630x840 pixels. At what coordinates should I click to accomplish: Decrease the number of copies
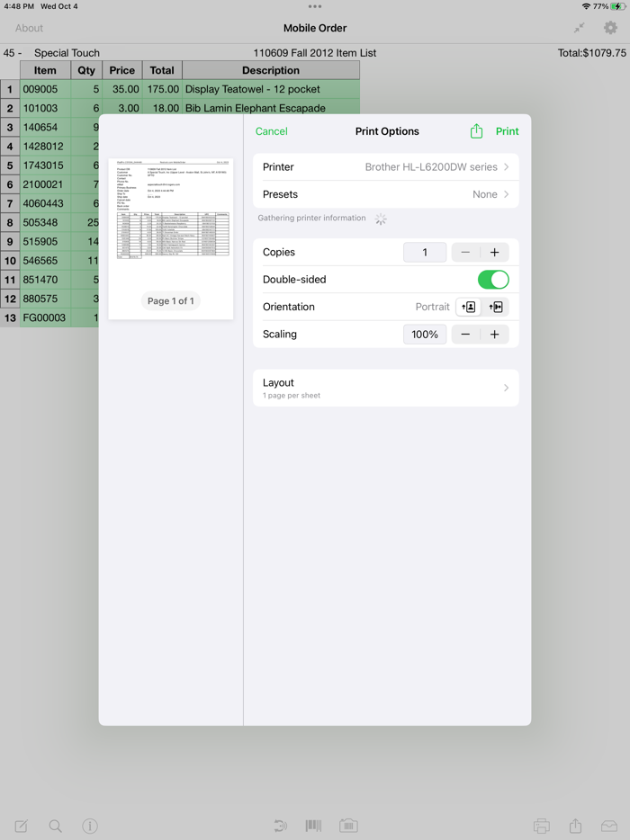tap(465, 253)
